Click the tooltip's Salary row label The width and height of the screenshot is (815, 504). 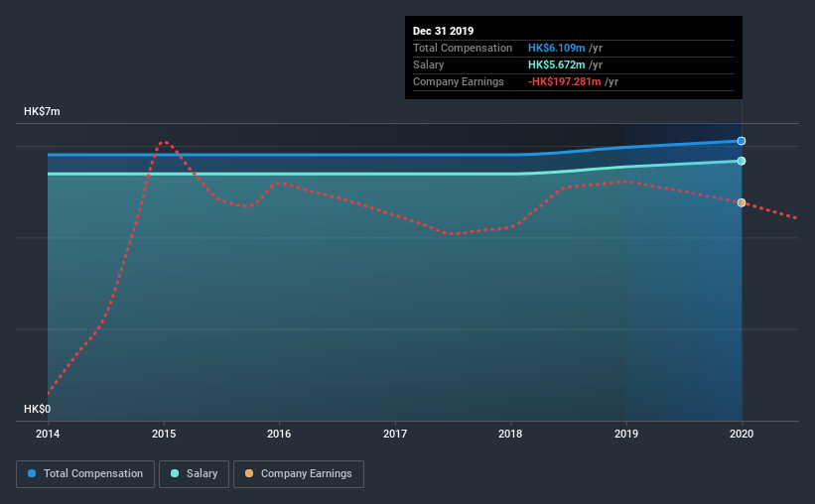[428, 64]
